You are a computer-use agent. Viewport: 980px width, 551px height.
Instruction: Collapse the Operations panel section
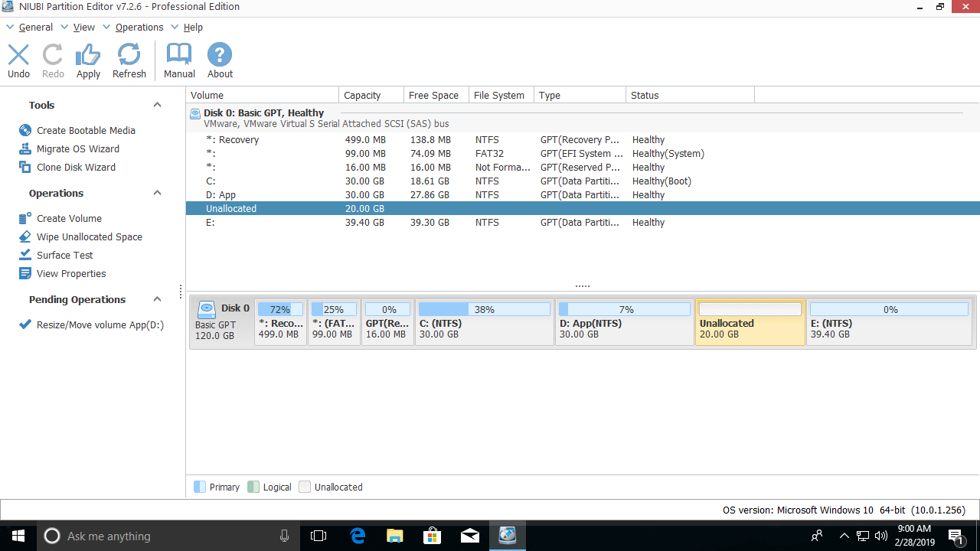point(157,194)
